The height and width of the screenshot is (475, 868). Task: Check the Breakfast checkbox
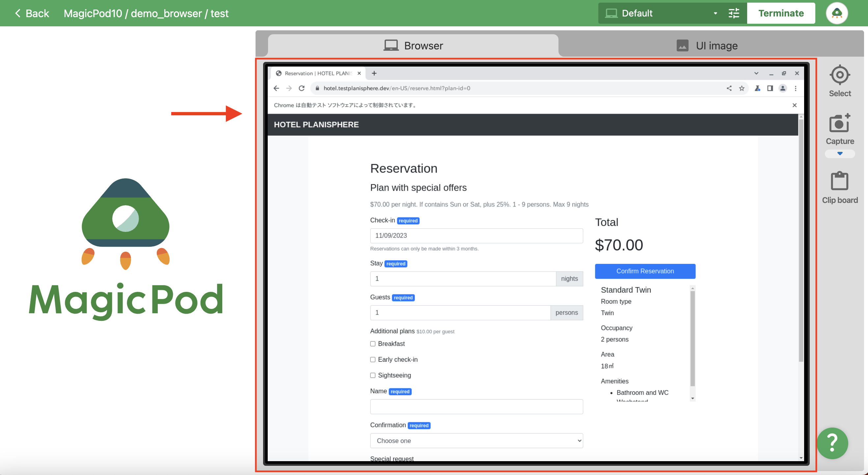point(373,344)
